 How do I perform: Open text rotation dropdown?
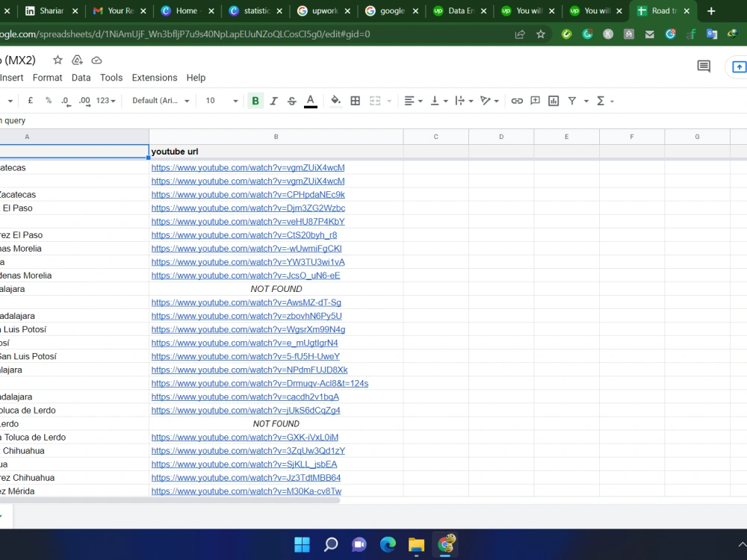[x=489, y=101]
